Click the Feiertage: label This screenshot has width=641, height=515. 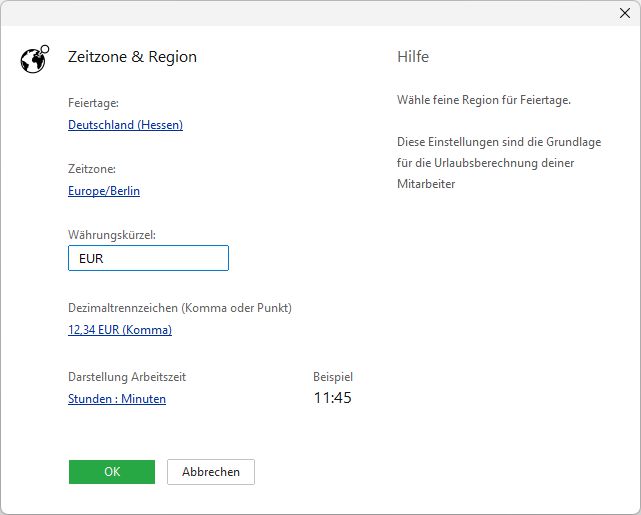point(93,103)
